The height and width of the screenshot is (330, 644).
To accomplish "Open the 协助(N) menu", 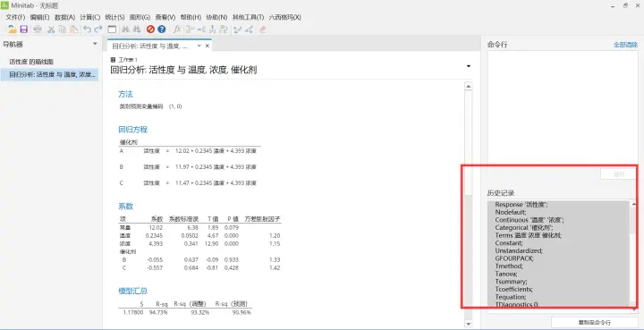I will click(x=216, y=17).
